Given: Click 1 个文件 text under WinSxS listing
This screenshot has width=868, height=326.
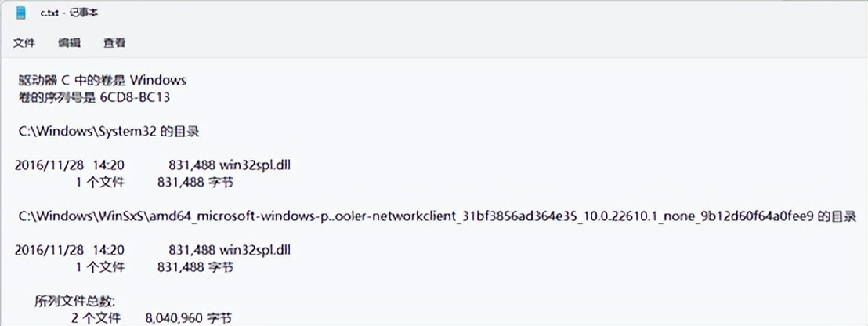Looking at the screenshot, I should pos(99,266).
